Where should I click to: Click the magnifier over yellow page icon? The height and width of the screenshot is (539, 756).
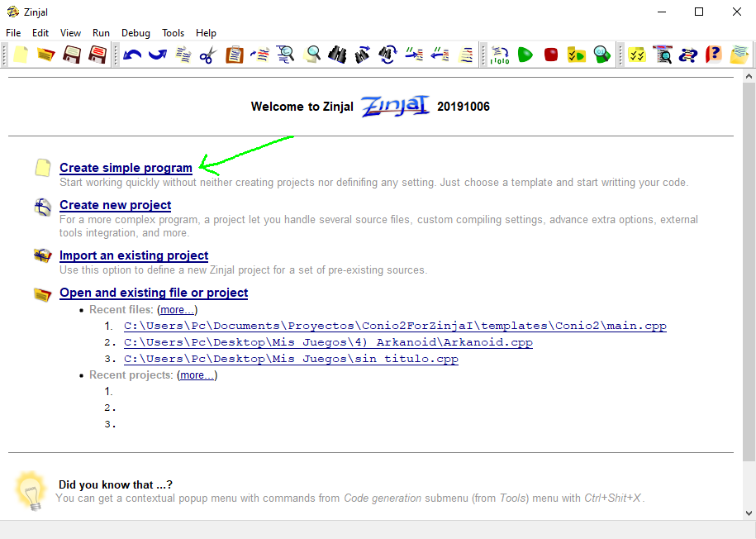312,55
